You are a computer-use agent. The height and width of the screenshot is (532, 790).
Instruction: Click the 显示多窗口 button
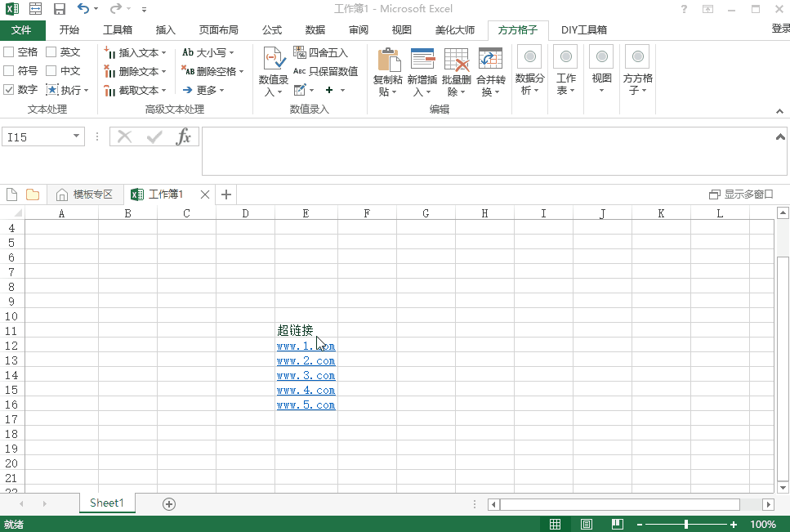(741, 194)
